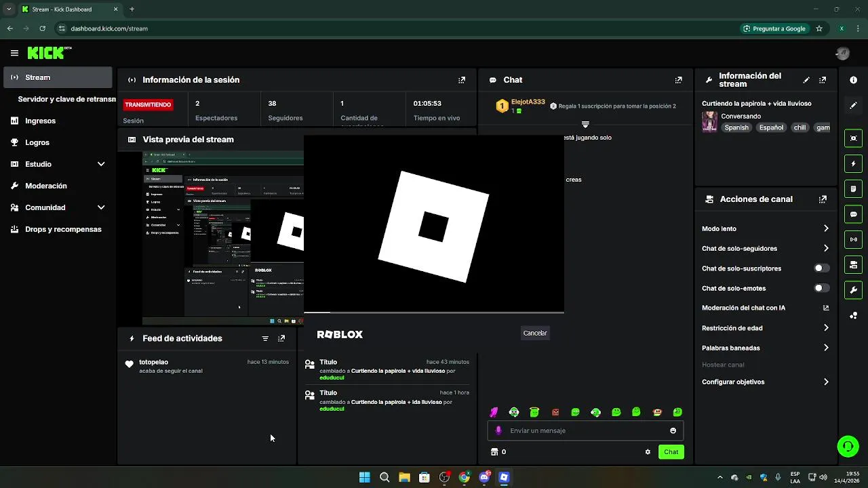Toggle the broadcast session widget icon in right sidebar
The height and width of the screenshot is (488, 868).
click(x=854, y=239)
